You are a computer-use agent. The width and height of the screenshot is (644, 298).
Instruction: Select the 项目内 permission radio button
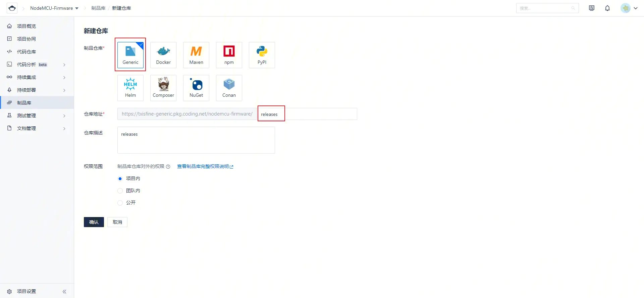click(120, 179)
